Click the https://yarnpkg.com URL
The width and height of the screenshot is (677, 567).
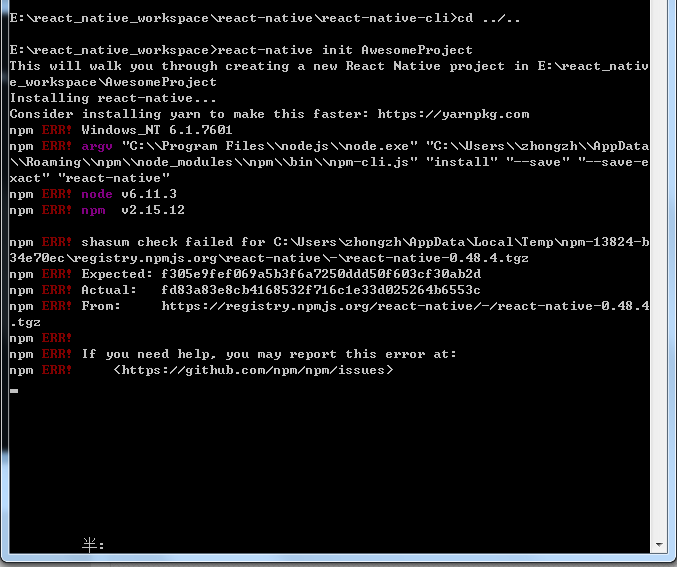click(453, 114)
